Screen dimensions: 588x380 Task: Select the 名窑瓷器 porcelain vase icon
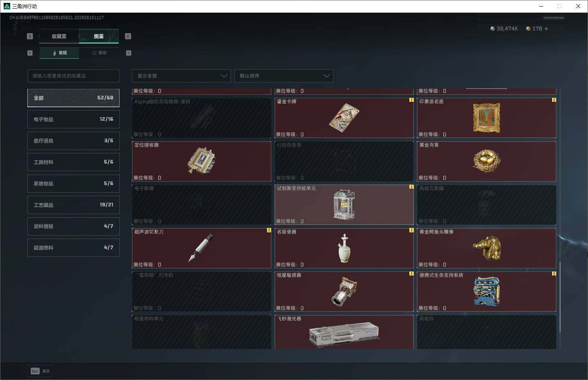click(x=344, y=248)
